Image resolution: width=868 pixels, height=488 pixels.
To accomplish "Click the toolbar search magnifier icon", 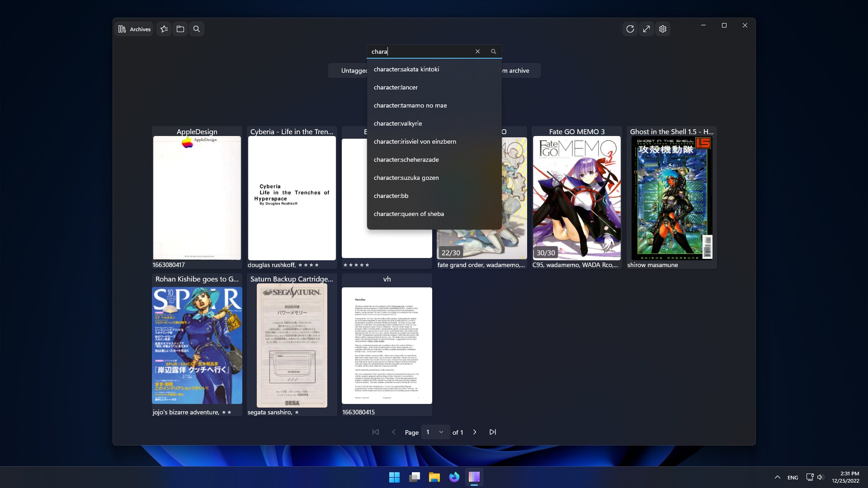I will [197, 29].
